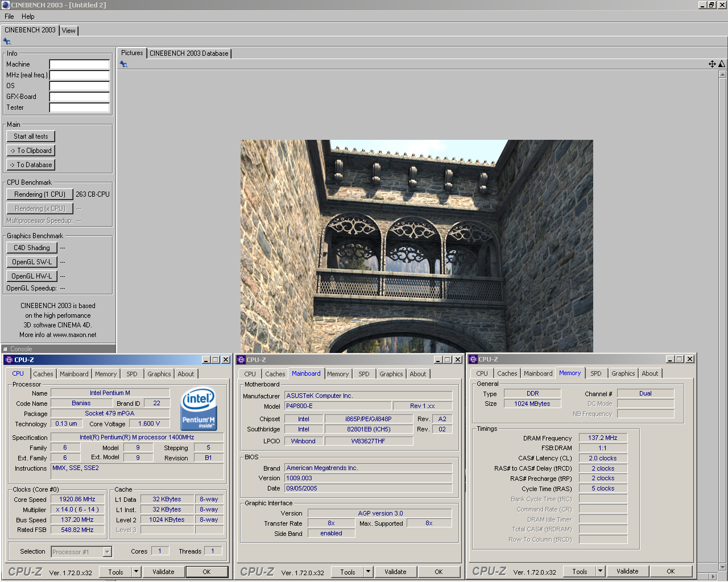Click the Code Name value Banias
This screenshot has width=728, height=582.
[81, 403]
